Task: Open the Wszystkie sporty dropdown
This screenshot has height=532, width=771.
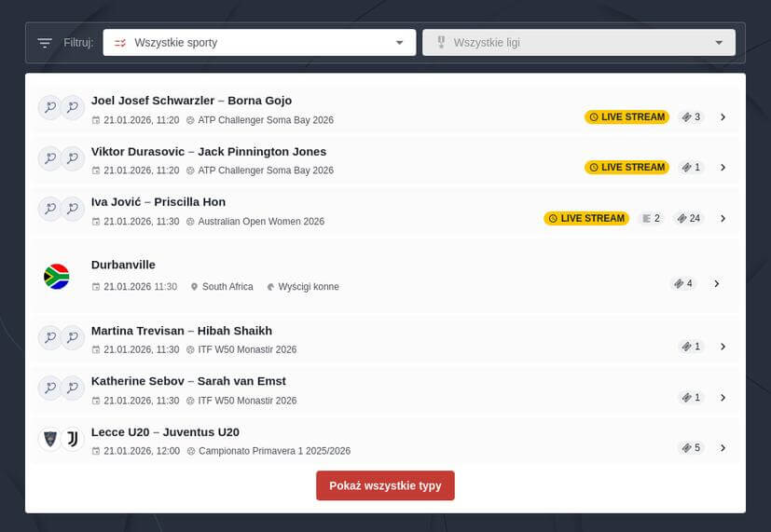Action: pyautogui.click(x=259, y=43)
